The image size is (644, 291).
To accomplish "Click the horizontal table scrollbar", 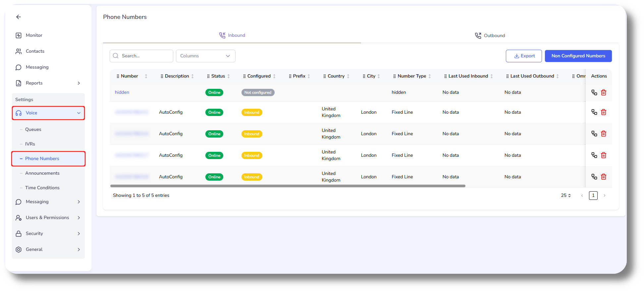I will coord(288,186).
